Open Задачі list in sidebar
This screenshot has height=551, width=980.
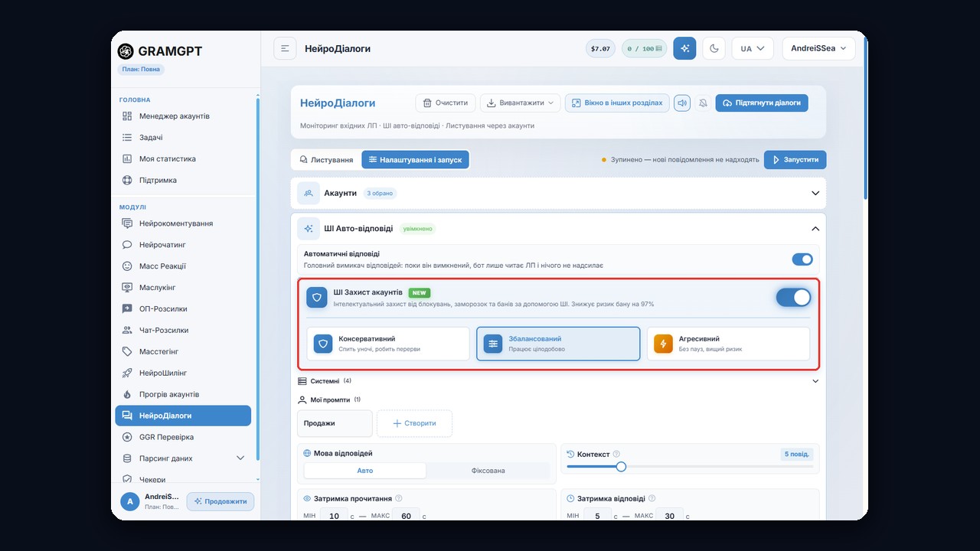[184, 138]
